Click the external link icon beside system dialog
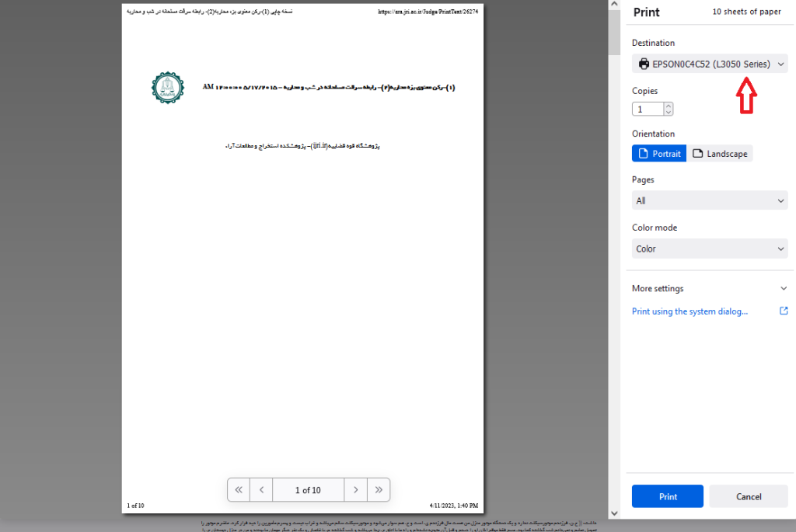This screenshot has height=532, width=796. 784,311
